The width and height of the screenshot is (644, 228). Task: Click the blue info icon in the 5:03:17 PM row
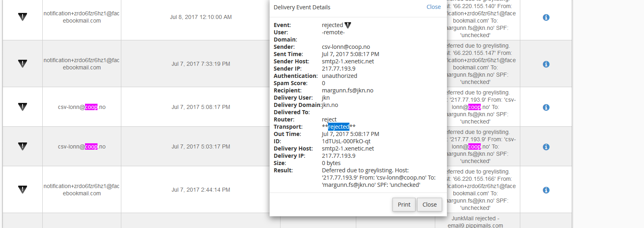pos(546,147)
